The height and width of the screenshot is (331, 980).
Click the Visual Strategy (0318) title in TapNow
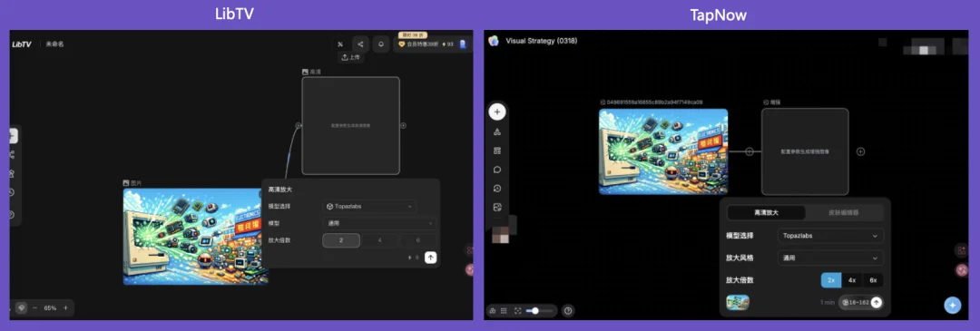(x=541, y=41)
